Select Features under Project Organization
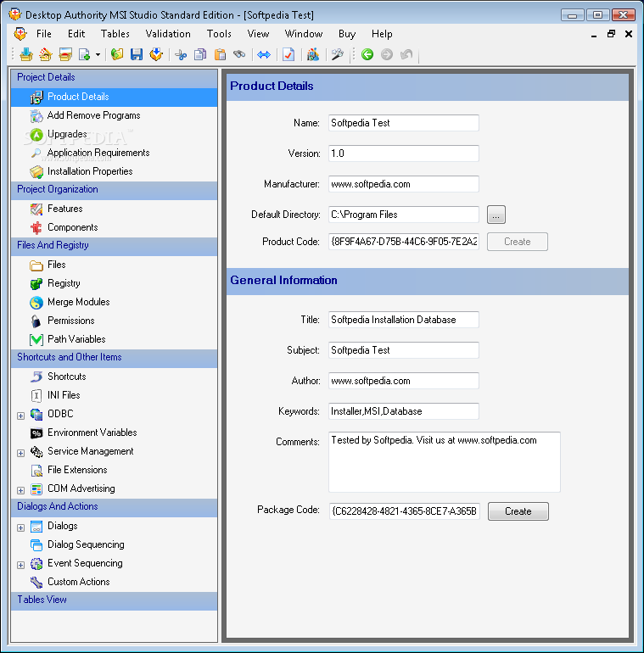The width and height of the screenshot is (644, 653). pos(65,209)
